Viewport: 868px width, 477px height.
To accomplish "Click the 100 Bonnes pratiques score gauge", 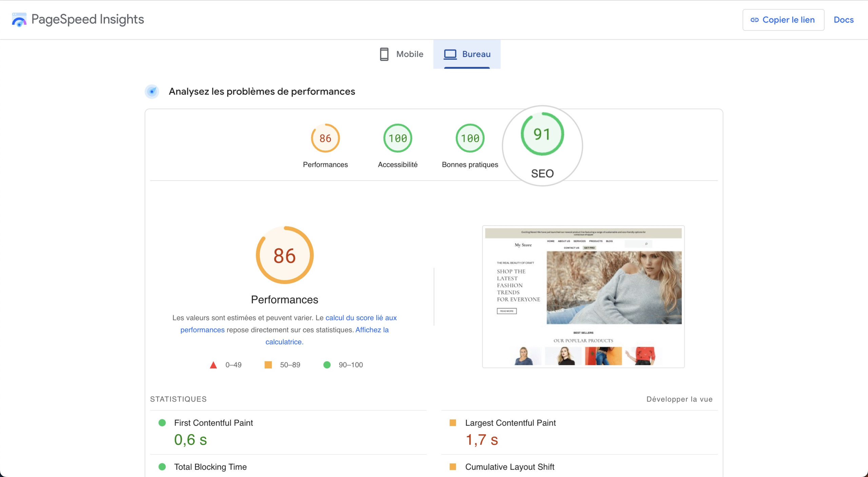I will point(470,138).
